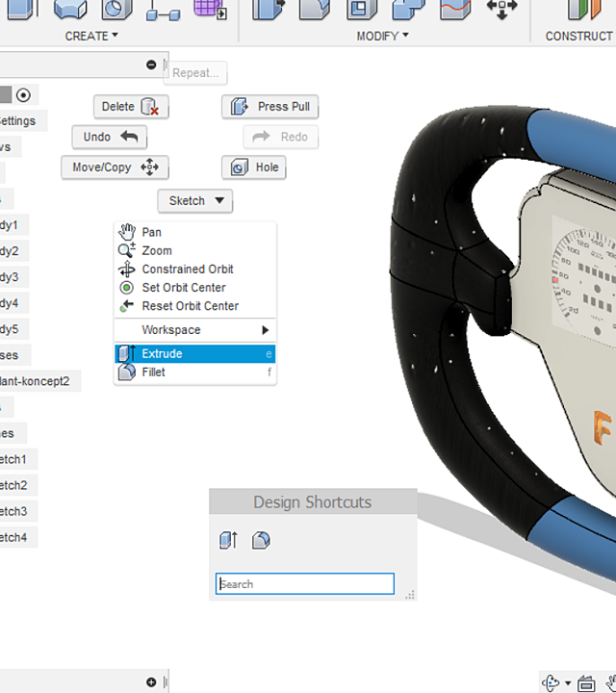Toggle the radio button beside the gray swatch
The image size is (616, 693).
click(23, 95)
